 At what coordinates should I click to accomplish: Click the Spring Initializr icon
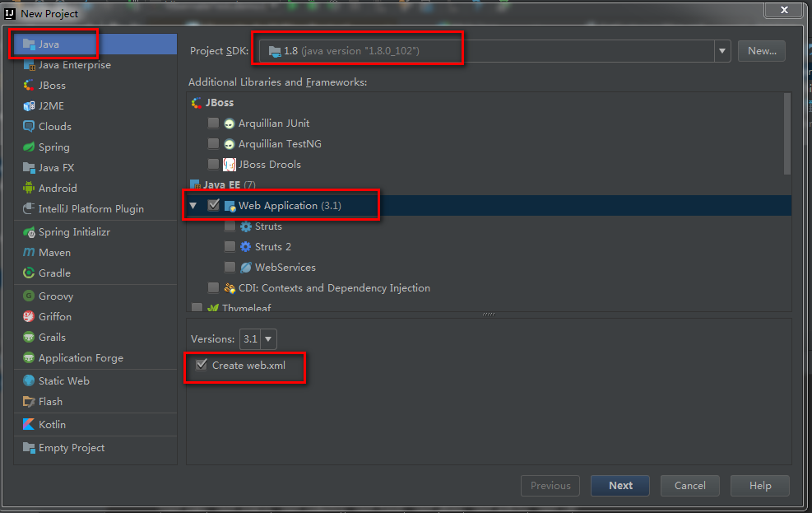tap(29, 232)
